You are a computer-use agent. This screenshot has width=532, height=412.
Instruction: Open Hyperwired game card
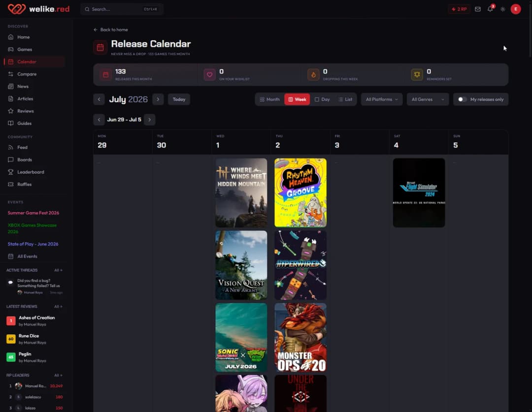[300, 265]
